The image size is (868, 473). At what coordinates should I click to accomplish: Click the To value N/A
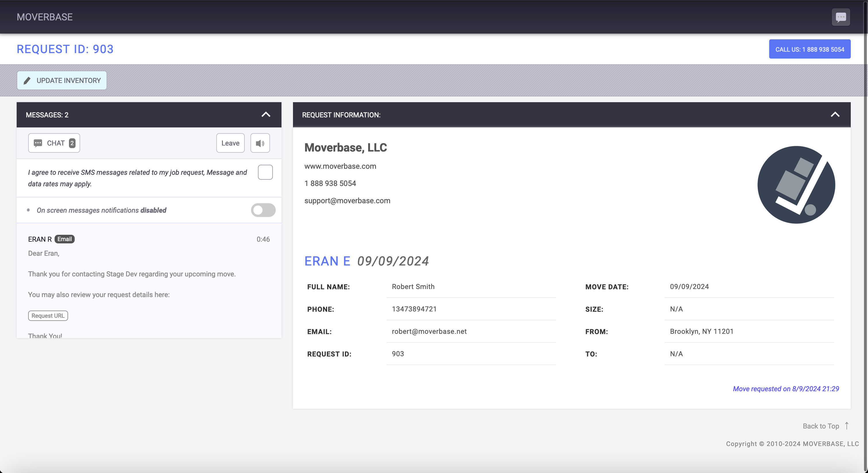[676, 354]
